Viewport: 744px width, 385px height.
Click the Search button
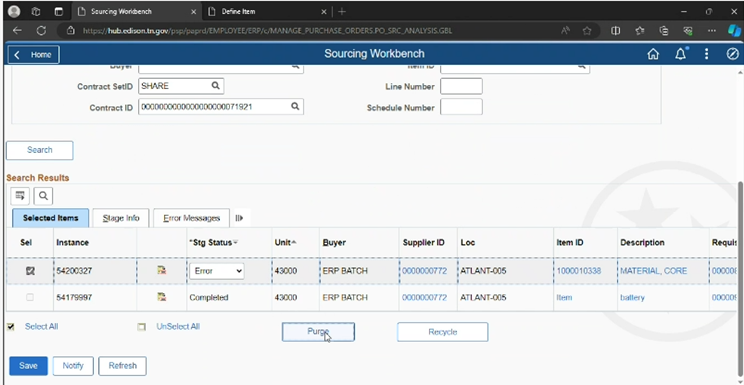coord(39,150)
